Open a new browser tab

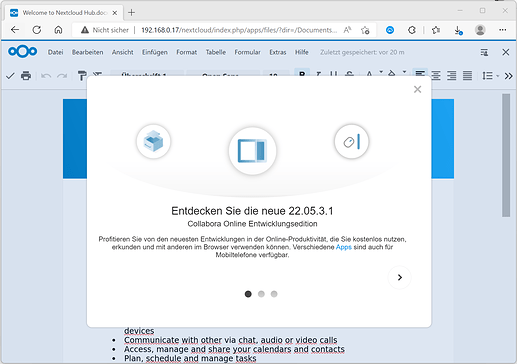pos(131,13)
